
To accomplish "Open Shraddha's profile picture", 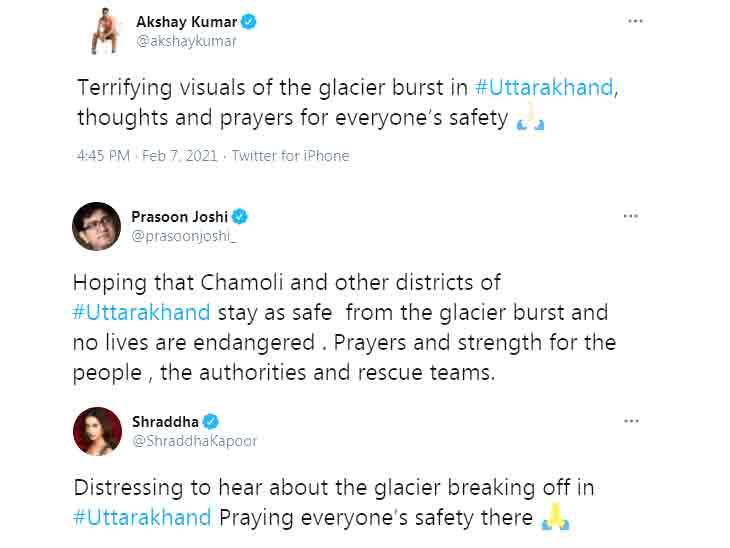I will click(97, 431).
